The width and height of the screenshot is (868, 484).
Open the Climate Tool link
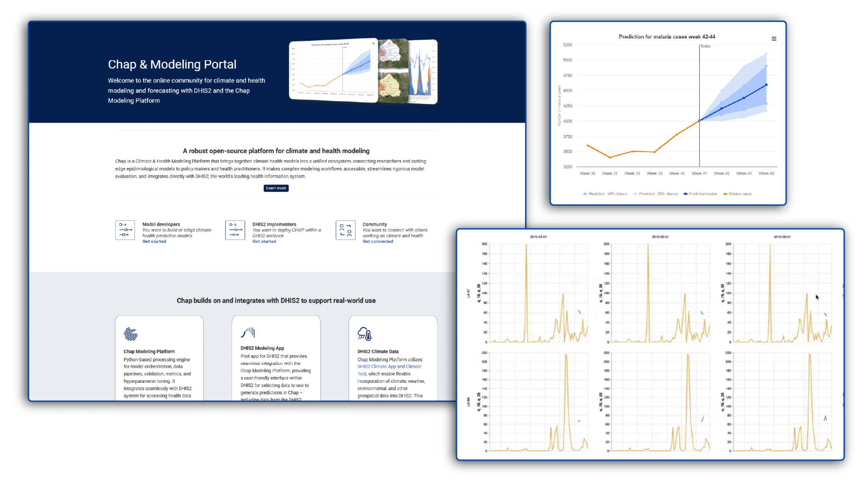(389, 370)
